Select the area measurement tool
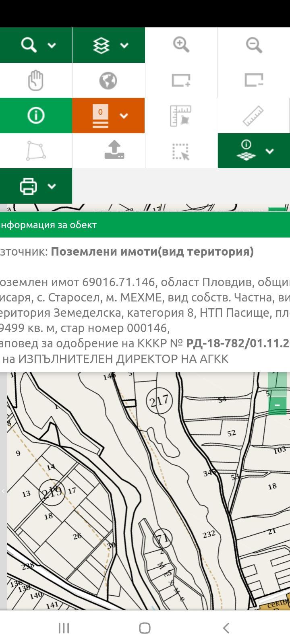Image resolution: width=290 pixels, height=644 pixels. (x=181, y=116)
